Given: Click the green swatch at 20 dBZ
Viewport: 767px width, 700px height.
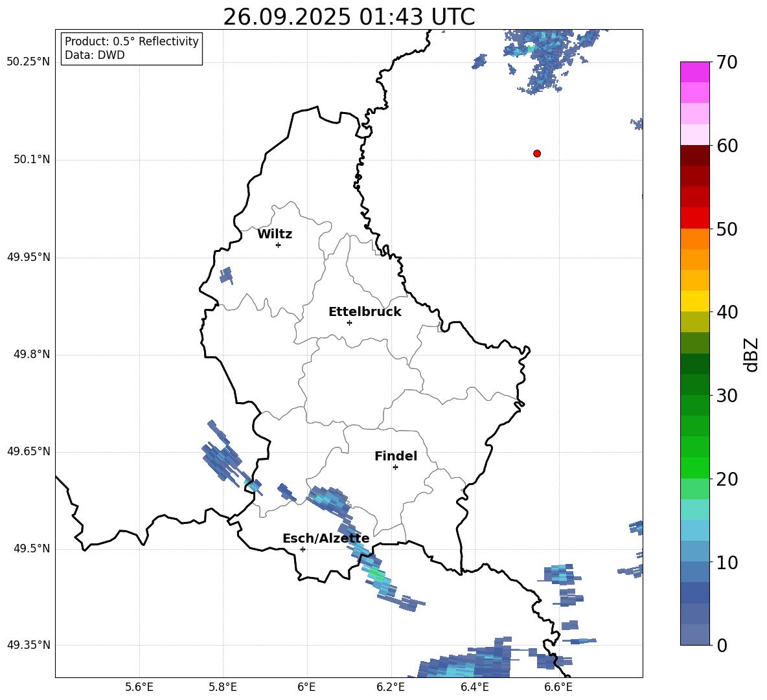Looking at the screenshot, I should (694, 468).
